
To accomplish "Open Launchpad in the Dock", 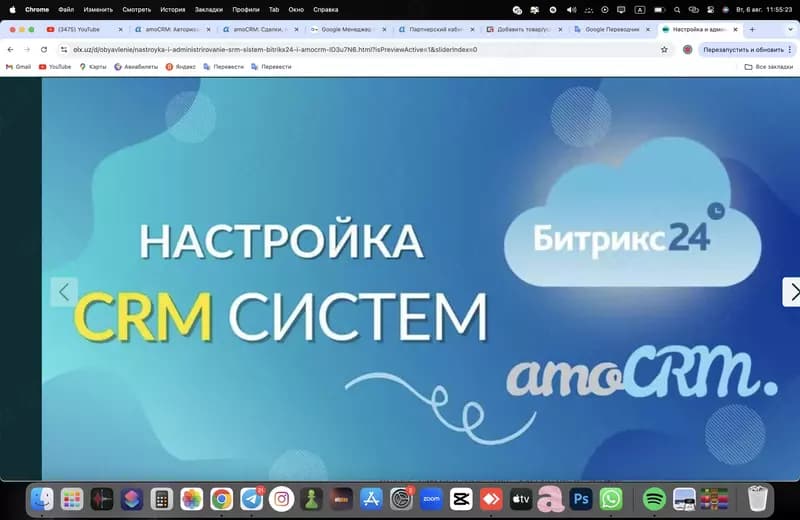I will pos(72,499).
